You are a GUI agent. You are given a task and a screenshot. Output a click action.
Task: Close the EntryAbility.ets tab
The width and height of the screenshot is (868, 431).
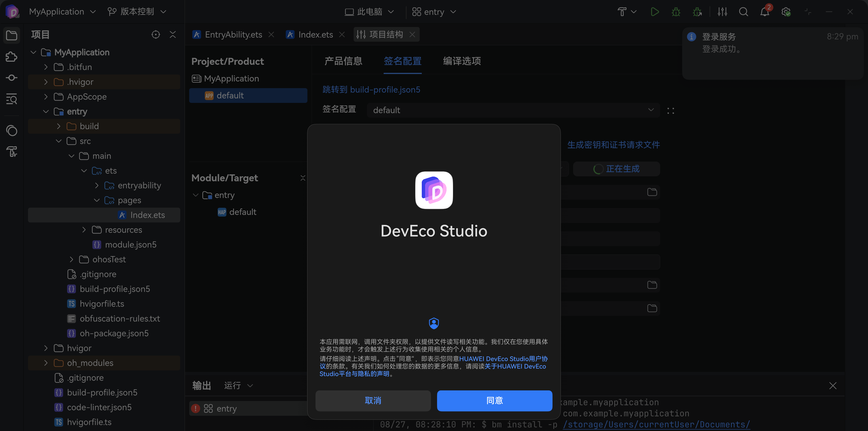(271, 35)
